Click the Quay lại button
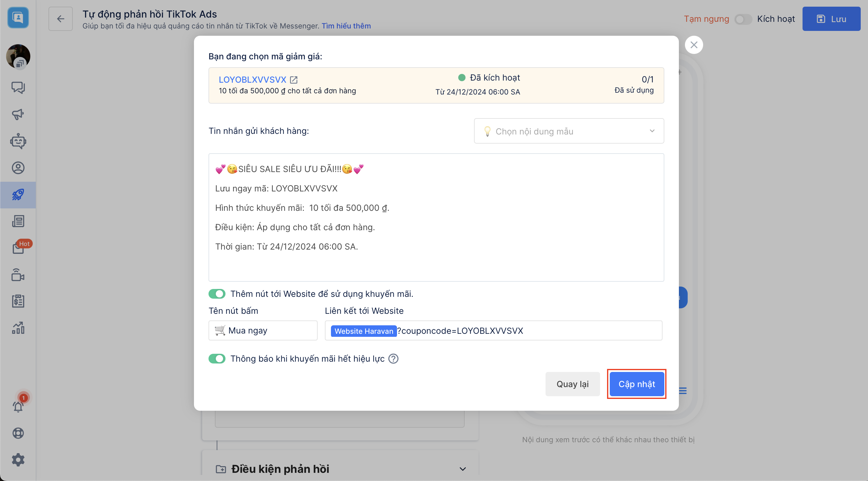 point(572,384)
